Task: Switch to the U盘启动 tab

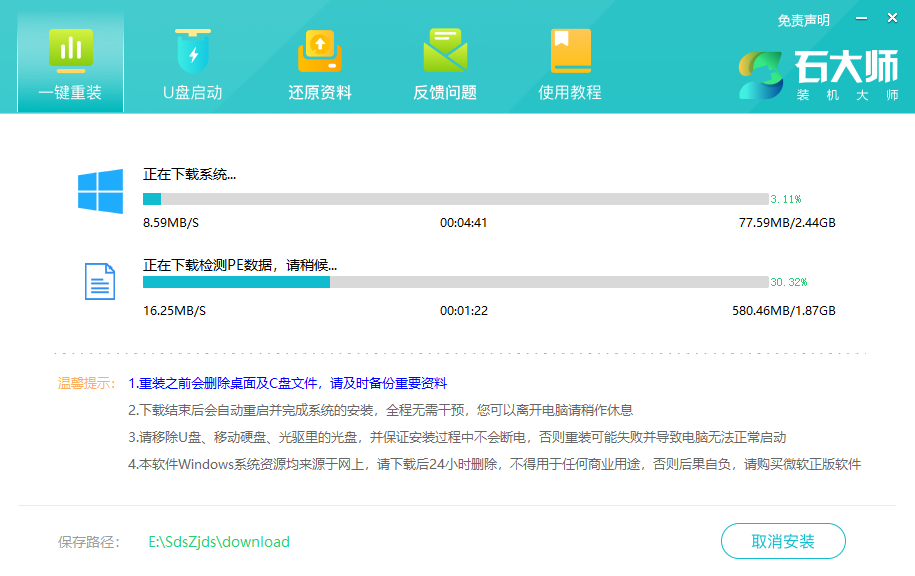Action: (193, 62)
